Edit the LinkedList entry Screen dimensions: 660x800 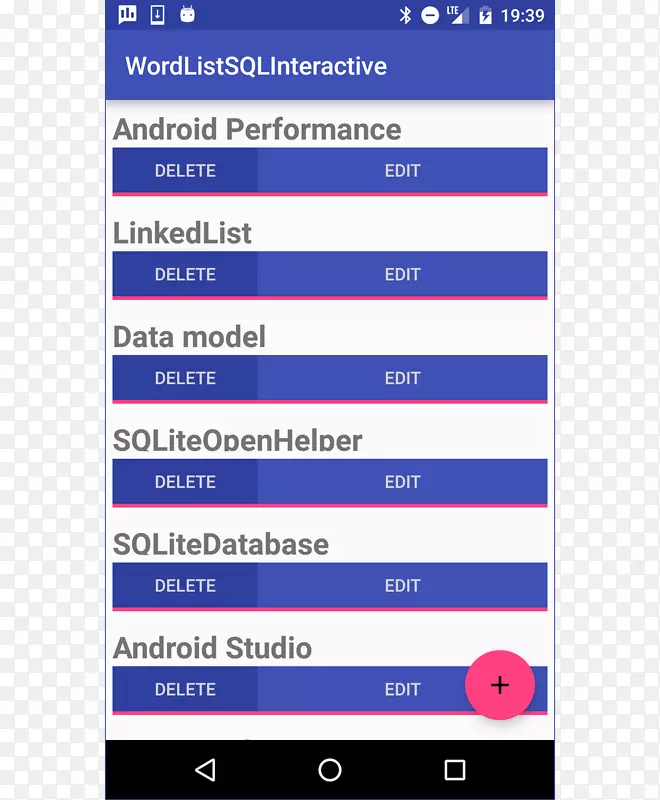(x=402, y=275)
